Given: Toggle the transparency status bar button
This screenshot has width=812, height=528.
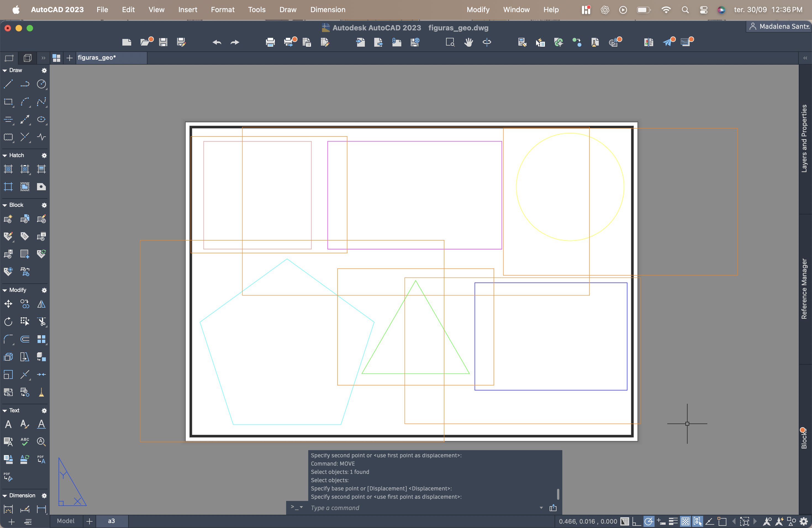Looking at the screenshot, I should click(x=685, y=521).
